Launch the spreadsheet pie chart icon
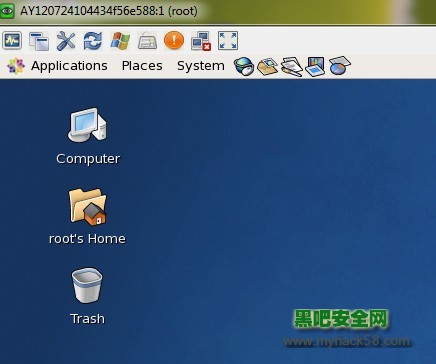The image size is (436, 364). tap(340, 66)
